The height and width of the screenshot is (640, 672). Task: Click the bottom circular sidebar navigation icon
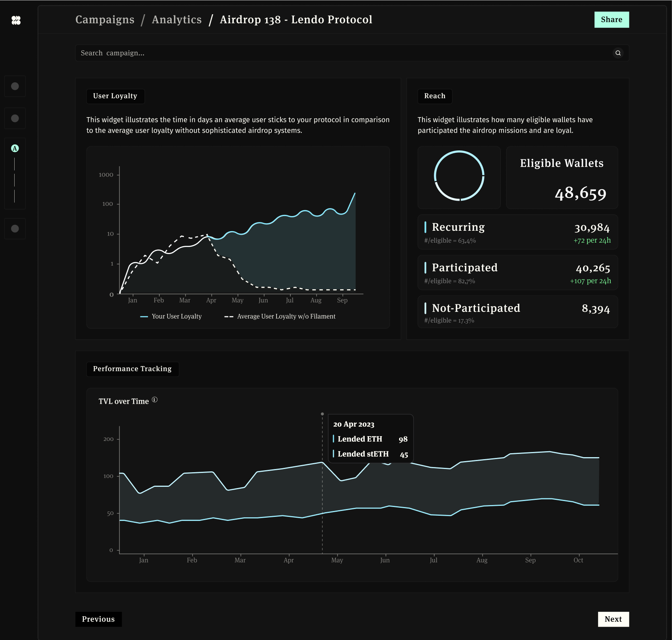[15, 228]
